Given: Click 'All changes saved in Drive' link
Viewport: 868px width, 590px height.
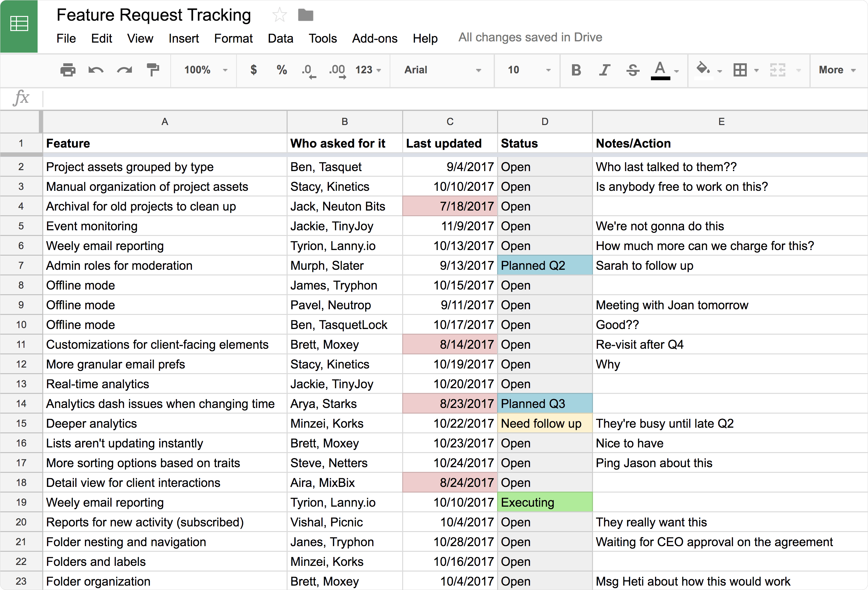Looking at the screenshot, I should 530,37.
